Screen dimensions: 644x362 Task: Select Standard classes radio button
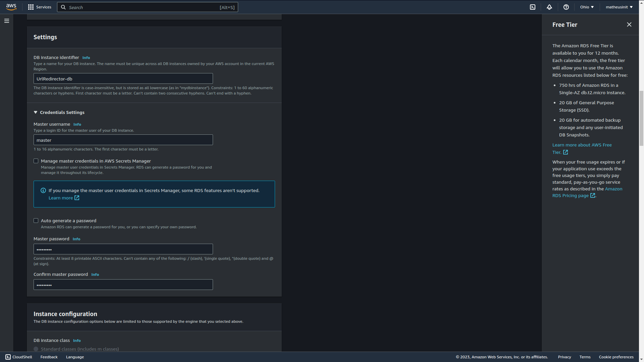click(x=36, y=349)
